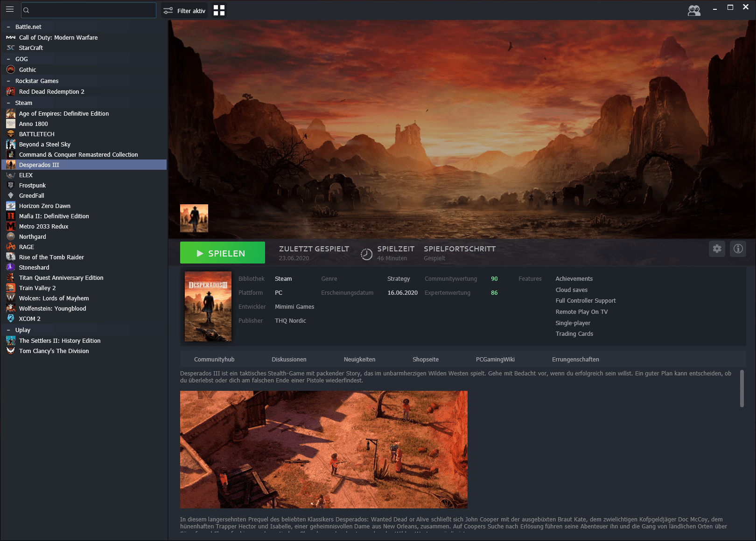Select Command & Conquer Remastered Collection icon

[11, 154]
